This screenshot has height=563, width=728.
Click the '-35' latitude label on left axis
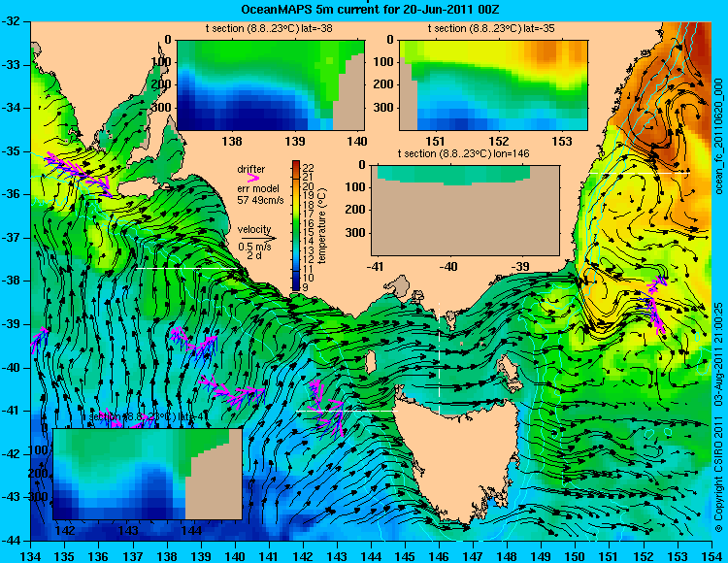coord(11,151)
